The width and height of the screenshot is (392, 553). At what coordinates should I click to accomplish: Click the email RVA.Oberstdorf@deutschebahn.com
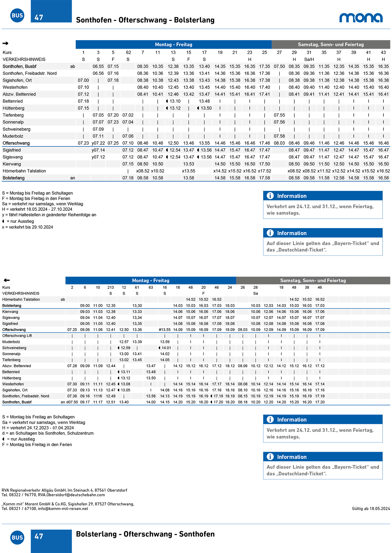71,495
